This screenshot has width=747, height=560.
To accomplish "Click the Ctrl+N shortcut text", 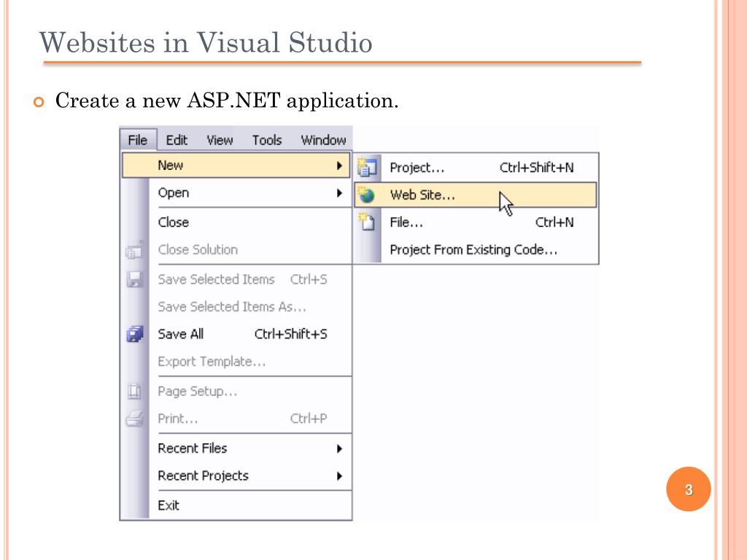I will click(554, 222).
